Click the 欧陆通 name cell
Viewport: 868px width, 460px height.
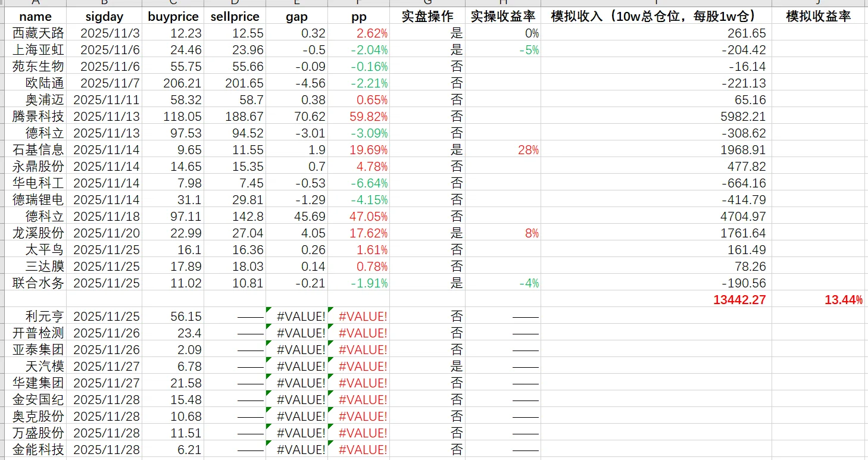(35, 83)
